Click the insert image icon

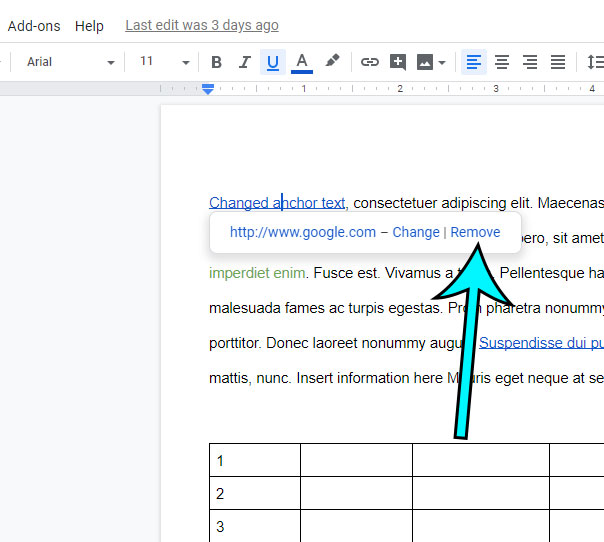point(425,62)
